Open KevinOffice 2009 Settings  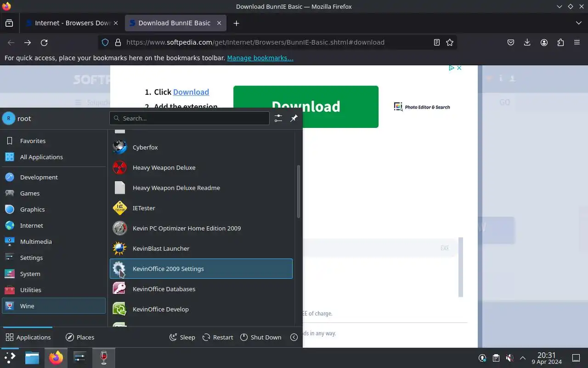pos(201,269)
